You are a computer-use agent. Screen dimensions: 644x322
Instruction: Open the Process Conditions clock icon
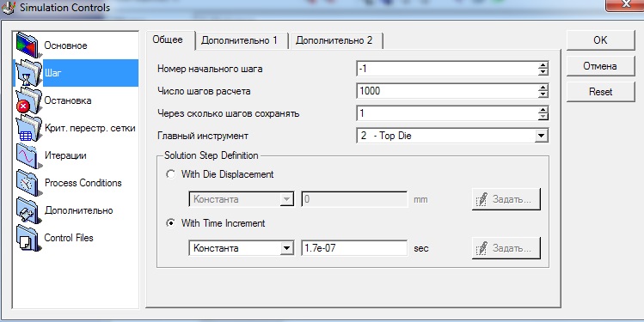pyautogui.click(x=28, y=183)
